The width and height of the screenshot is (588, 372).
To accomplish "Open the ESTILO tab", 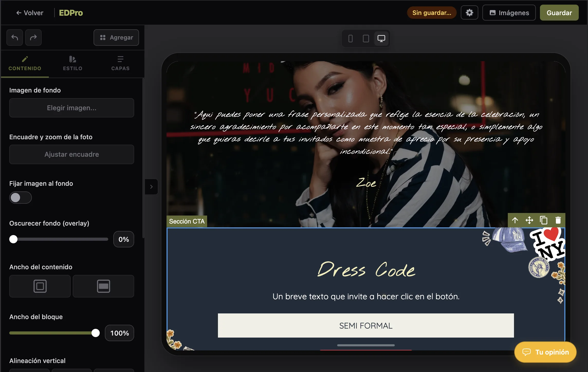I will 73,64.
